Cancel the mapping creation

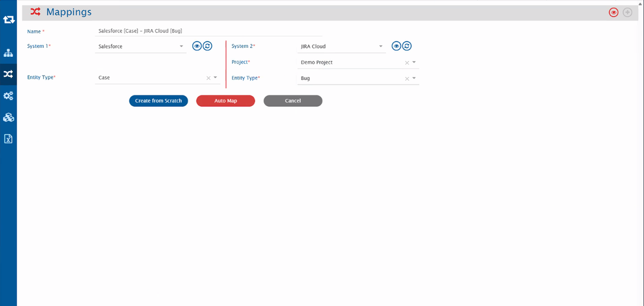click(293, 101)
